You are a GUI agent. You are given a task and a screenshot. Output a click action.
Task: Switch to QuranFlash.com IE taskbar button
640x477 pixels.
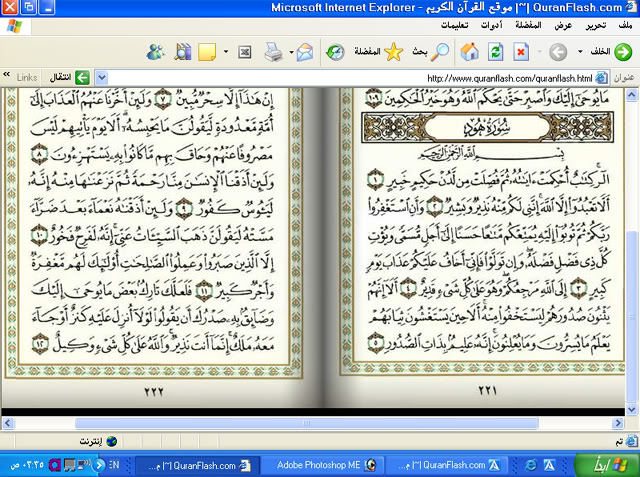198,465
